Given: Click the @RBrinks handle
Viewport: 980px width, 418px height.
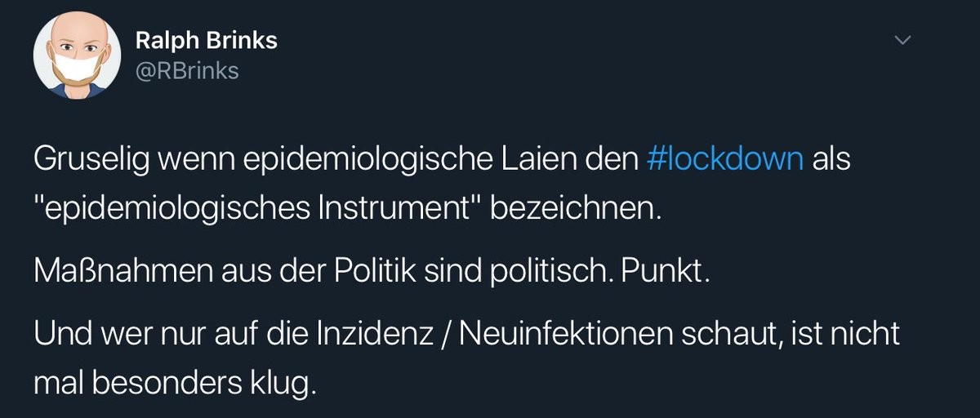Looking at the screenshot, I should pos(187,71).
